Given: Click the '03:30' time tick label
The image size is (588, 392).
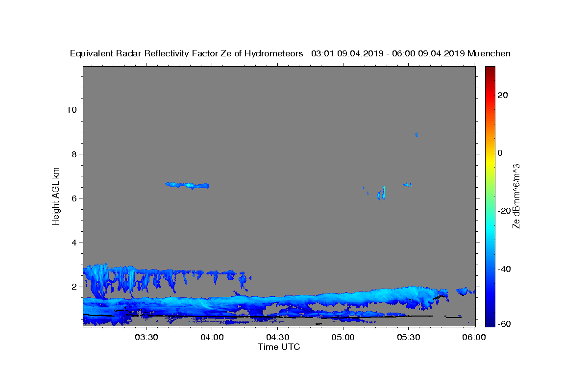Looking at the screenshot, I should [x=147, y=337].
